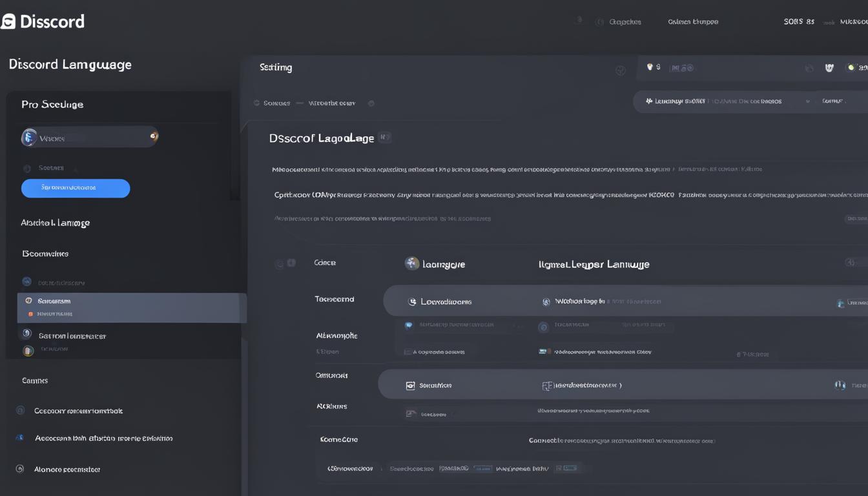Screen dimensions: 868x496
Task: Click the avatar icon in the Pro Settings search field
Action: click(x=29, y=137)
